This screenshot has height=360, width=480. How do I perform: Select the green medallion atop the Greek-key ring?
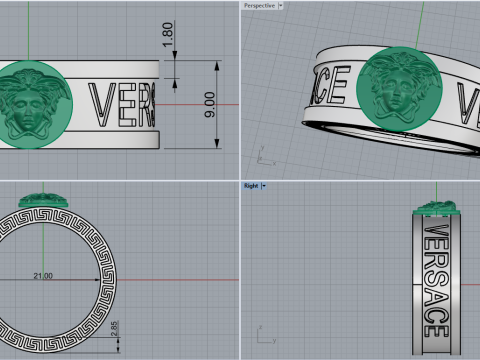(43, 200)
